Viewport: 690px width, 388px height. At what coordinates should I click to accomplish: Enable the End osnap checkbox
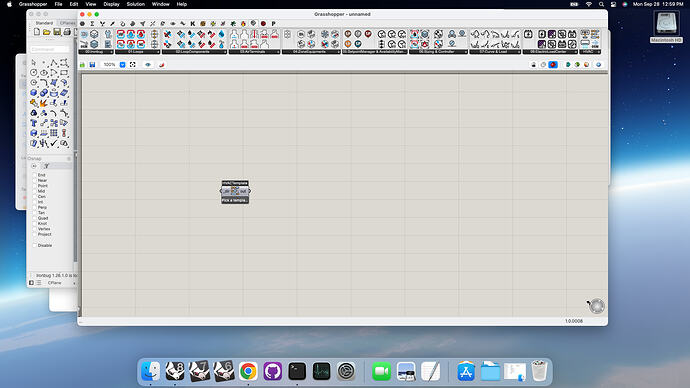pos(34,175)
